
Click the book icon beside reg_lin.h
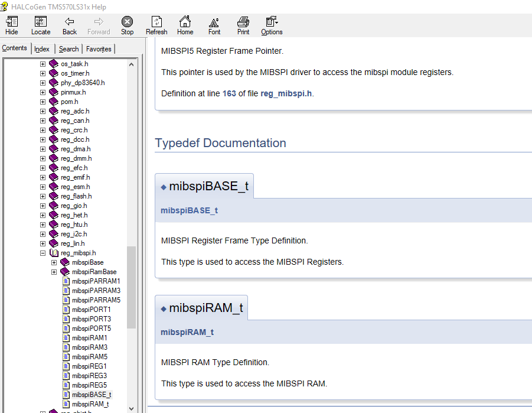(x=54, y=243)
